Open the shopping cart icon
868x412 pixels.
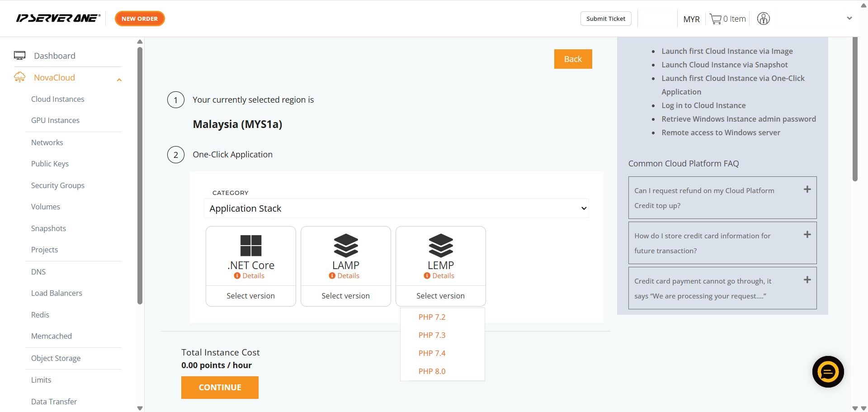click(x=715, y=19)
